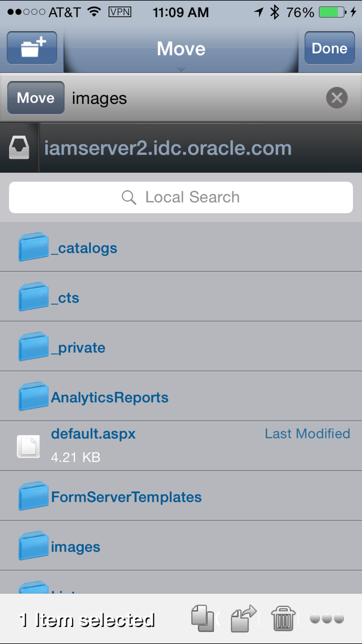Open the images folder

(76, 547)
